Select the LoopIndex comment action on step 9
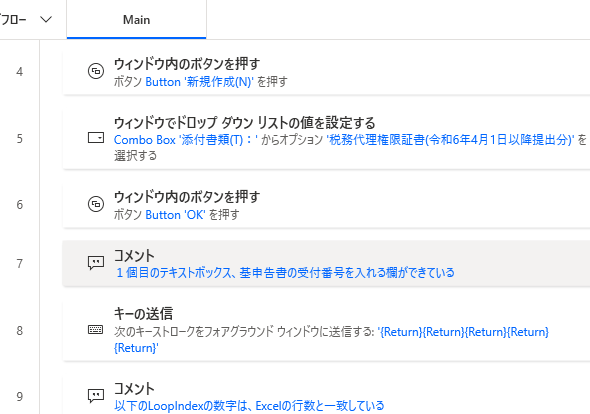The image size is (590, 414). [326, 395]
